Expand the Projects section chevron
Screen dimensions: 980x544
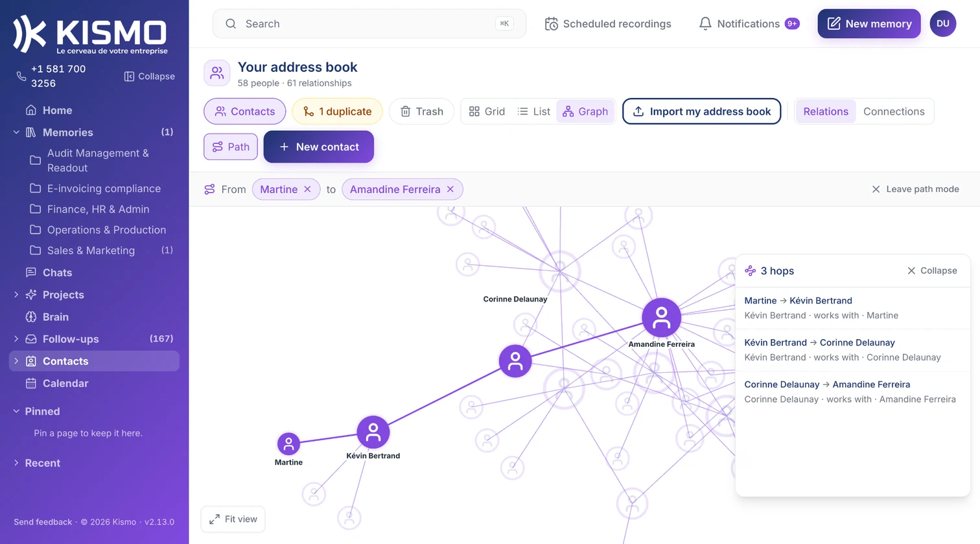tap(16, 294)
